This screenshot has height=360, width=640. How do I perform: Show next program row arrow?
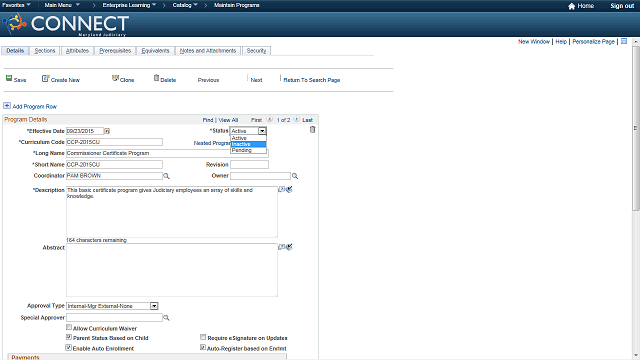297,119
